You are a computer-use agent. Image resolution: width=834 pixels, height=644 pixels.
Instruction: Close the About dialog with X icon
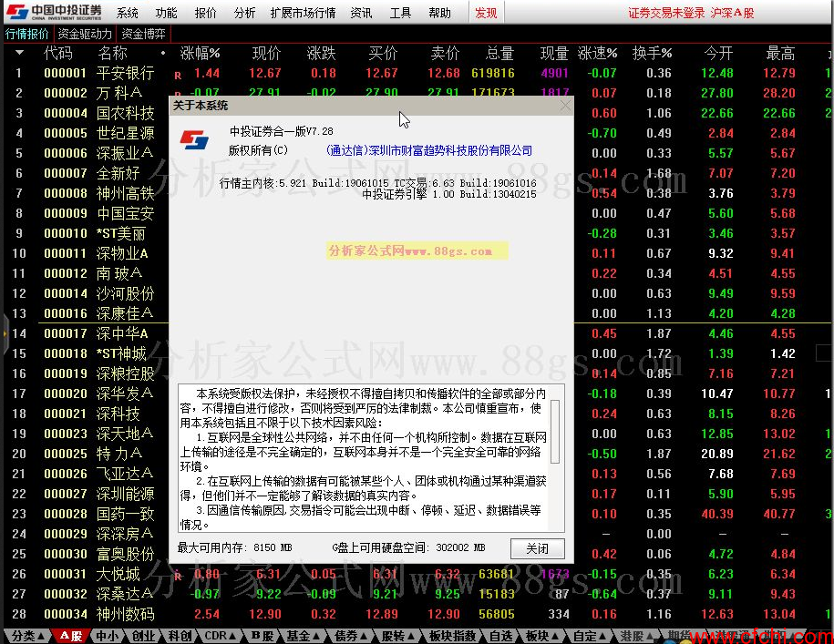click(565, 106)
